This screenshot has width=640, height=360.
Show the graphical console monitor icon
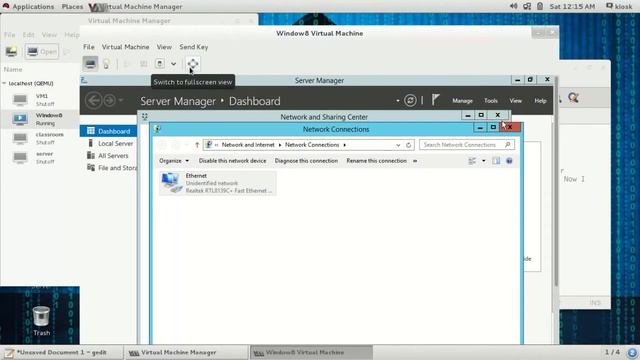click(90, 64)
